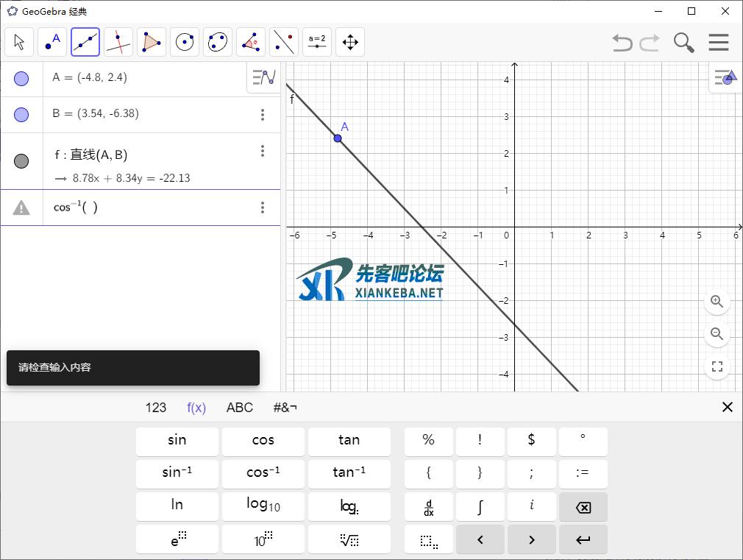The height and width of the screenshot is (560, 743).
Task: Select the Ellipse conic tool
Action: [218, 43]
